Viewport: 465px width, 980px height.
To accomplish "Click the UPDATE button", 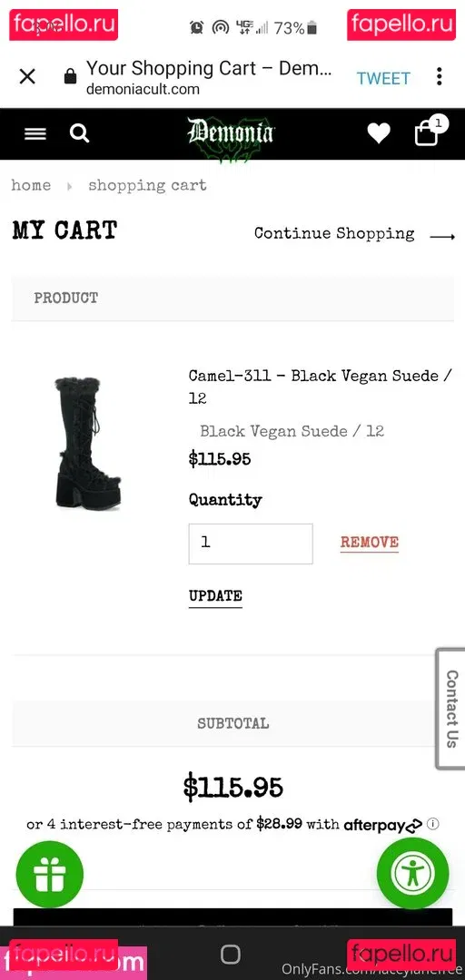I will pyautogui.click(x=215, y=596).
